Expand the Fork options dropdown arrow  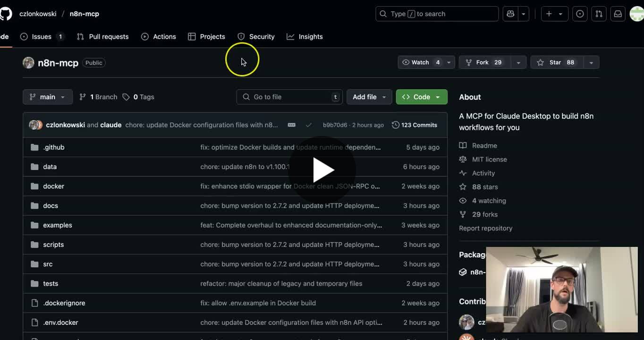click(518, 62)
